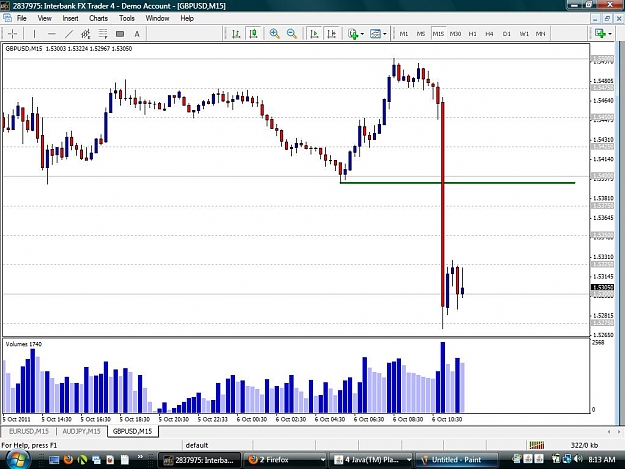
Task: Switch to Interbank FX Trader taskbar button
Action: pyautogui.click(x=201, y=460)
